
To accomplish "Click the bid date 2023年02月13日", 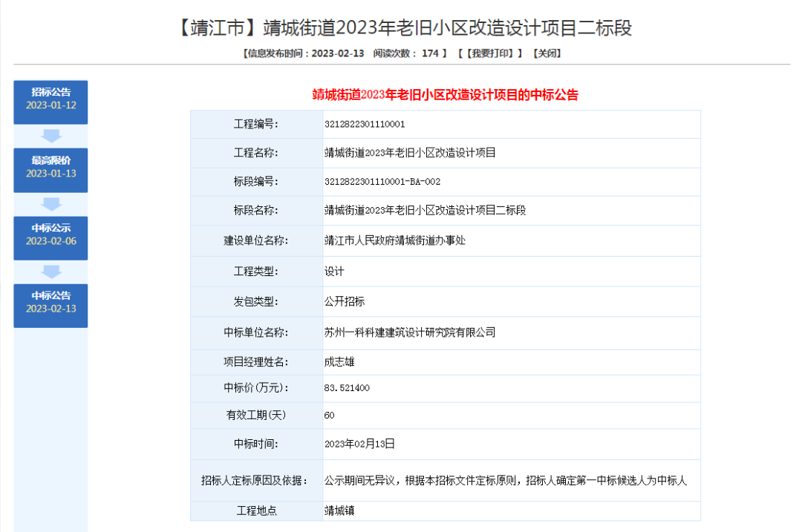I will [359, 444].
